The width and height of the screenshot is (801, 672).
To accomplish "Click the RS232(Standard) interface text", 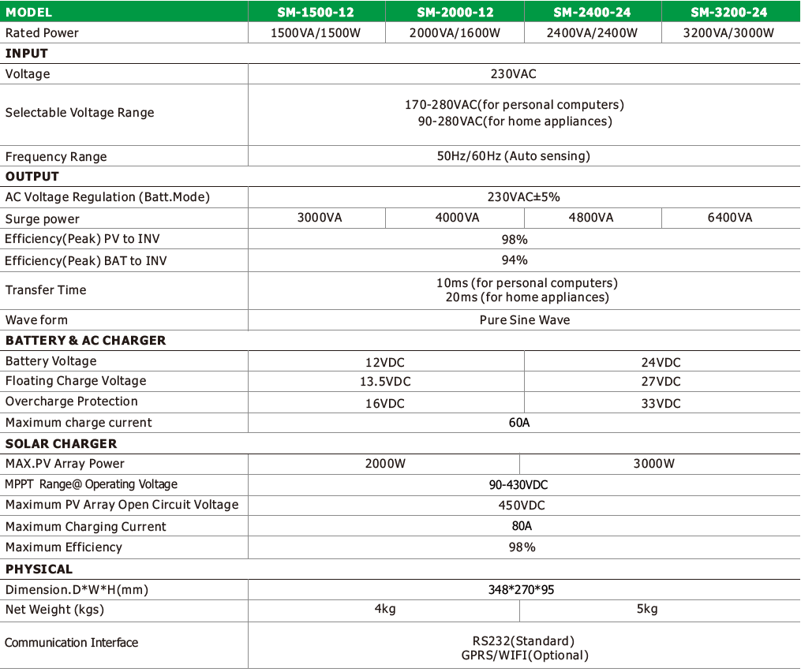I will (x=518, y=640).
